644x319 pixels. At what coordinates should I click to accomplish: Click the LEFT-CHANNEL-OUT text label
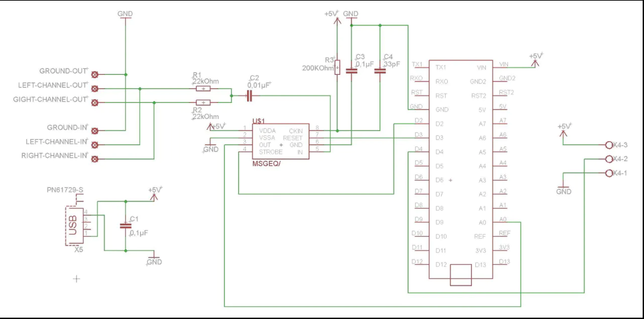point(53,85)
